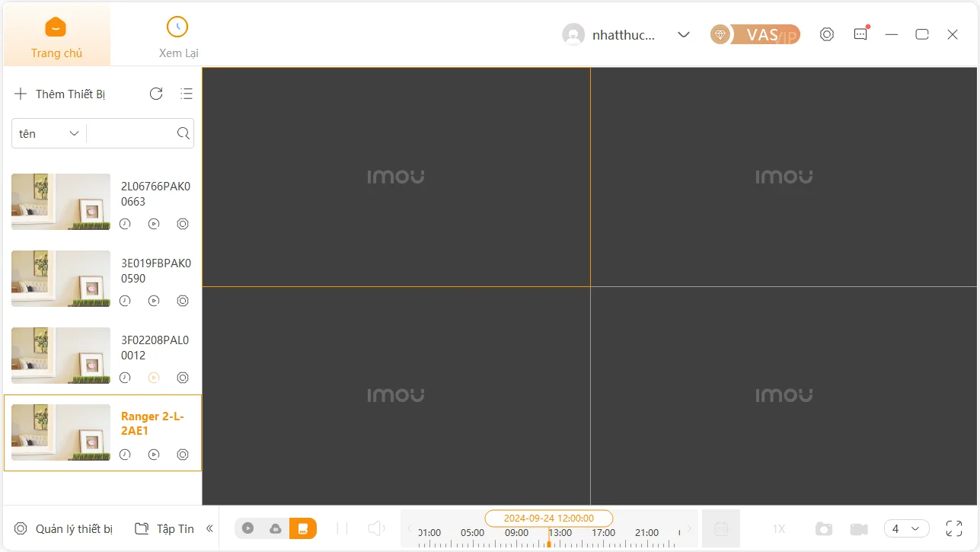Start live view for device 2L06766PAK00663
This screenshot has height=552, width=980.
[x=154, y=224]
